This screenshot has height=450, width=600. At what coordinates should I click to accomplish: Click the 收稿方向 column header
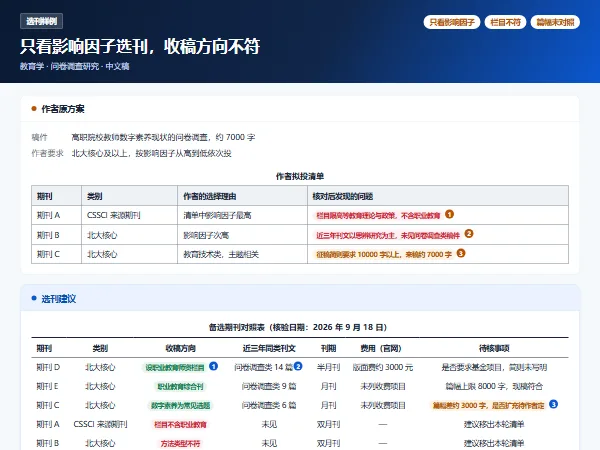click(180, 348)
